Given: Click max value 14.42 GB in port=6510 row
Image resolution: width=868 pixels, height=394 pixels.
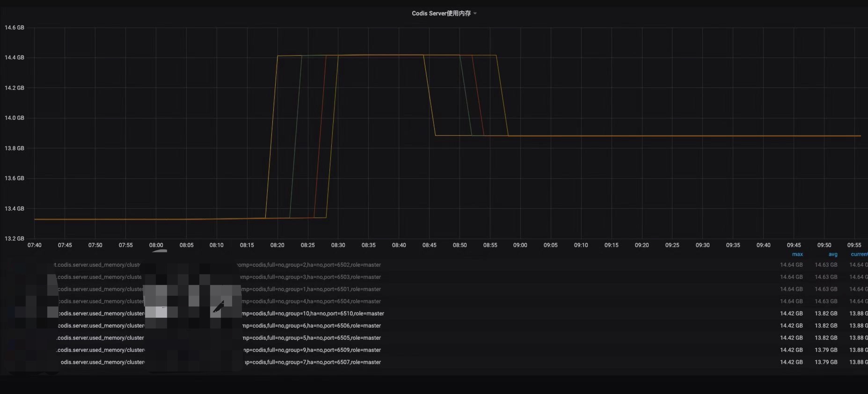Looking at the screenshot, I should (791, 314).
